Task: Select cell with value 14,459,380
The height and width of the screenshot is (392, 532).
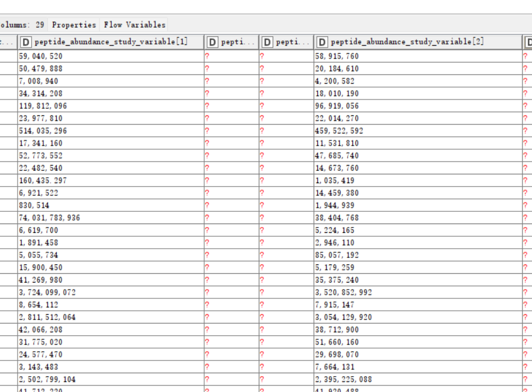Action: (x=418, y=193)
